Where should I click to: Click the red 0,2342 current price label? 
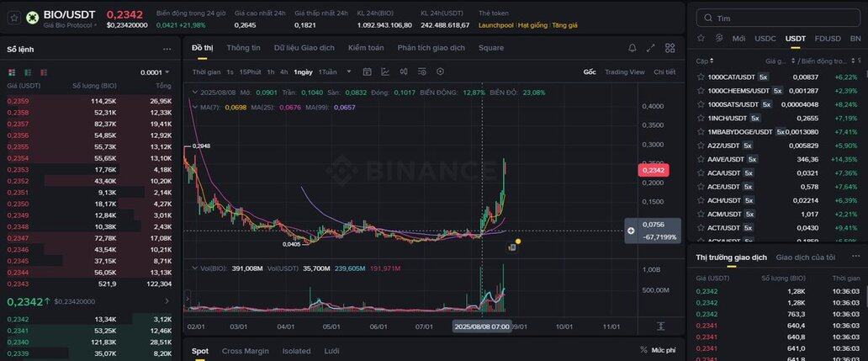point(654,170)
